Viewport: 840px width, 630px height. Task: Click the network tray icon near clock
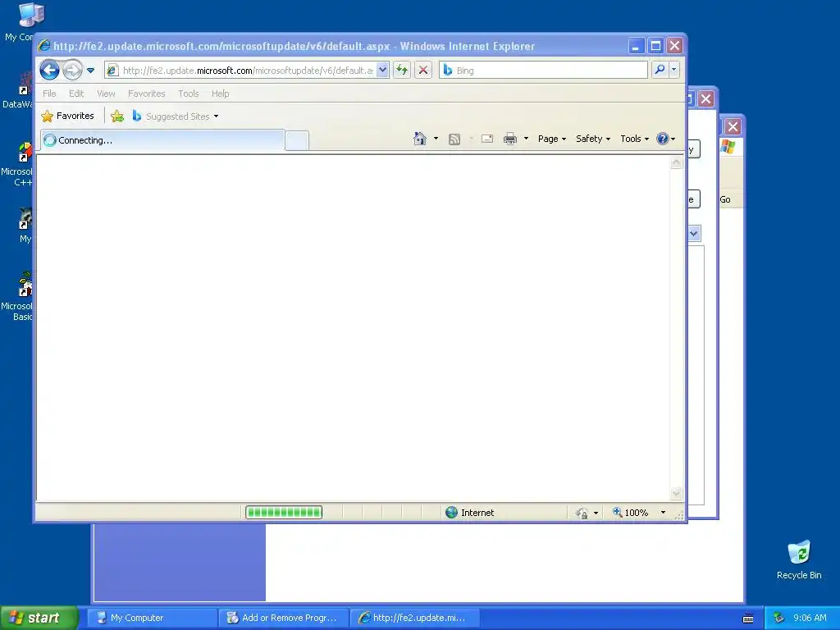point(779,618)
